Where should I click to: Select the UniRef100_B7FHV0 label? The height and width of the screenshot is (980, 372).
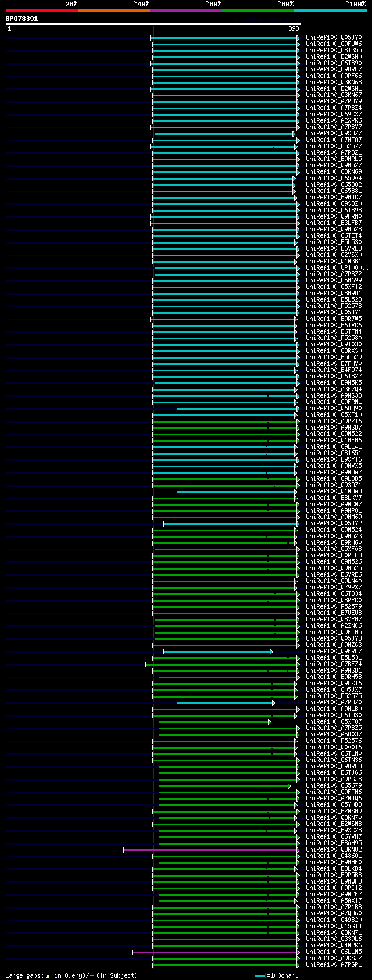(334, 364)
